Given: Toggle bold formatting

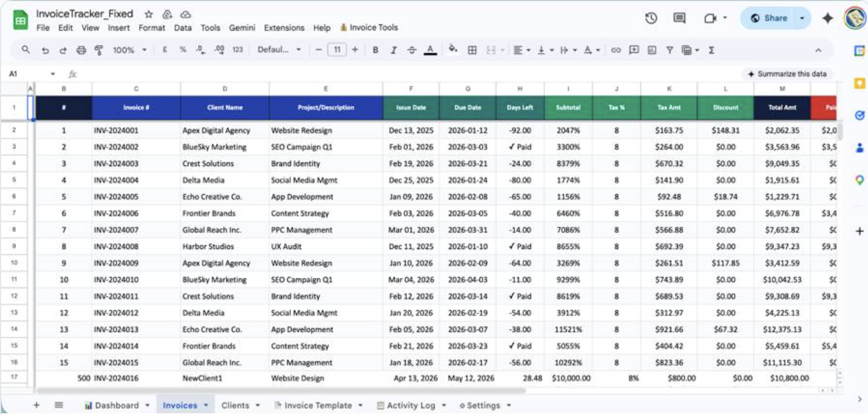Looking at the screenshot, I should tap(375, 50).
